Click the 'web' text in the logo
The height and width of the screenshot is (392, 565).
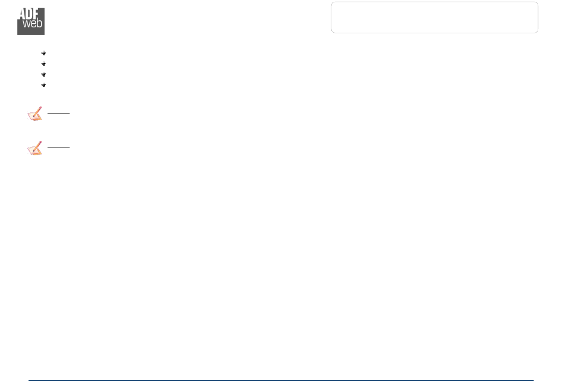tap(33, 23)
